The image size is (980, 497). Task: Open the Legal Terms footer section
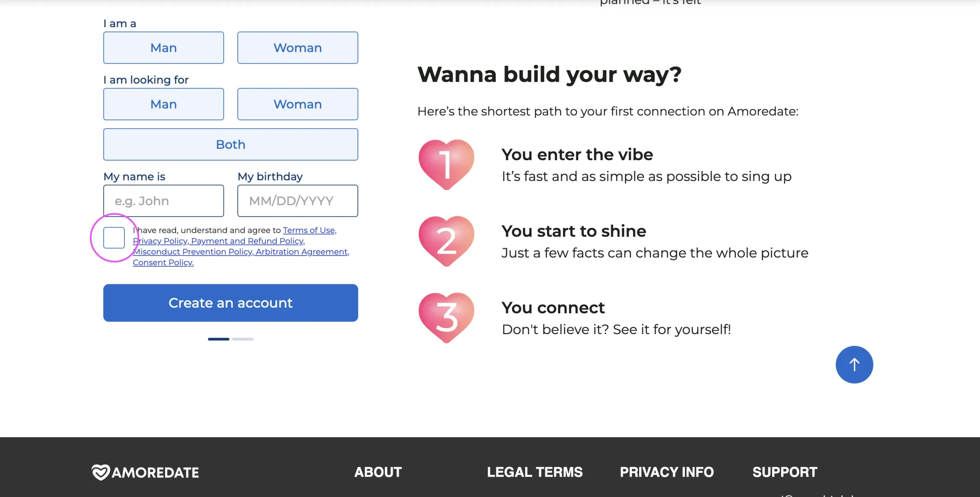(534, 472)
